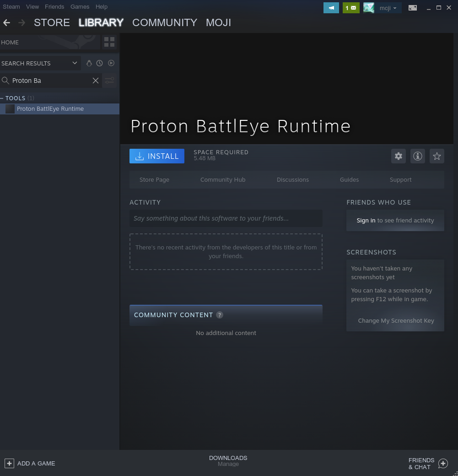
Task: Open the Games menu
Action: click(x=80, y=7)
